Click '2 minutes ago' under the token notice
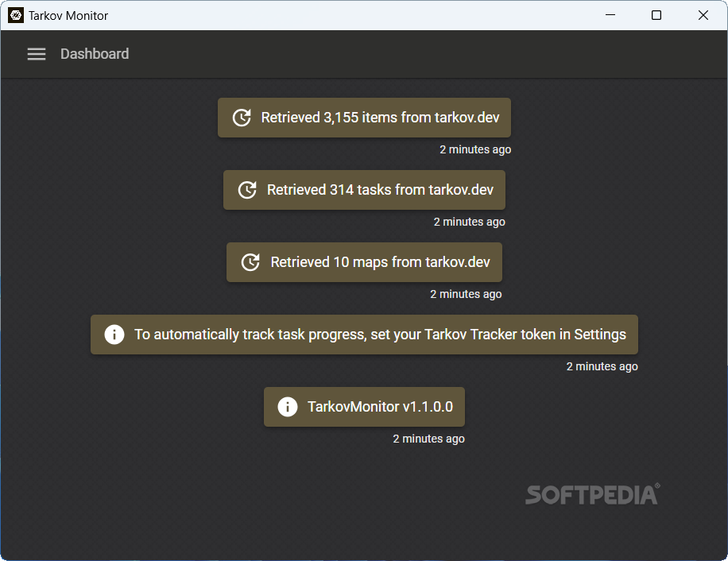Image resolution: width=728 pixels, height=561 pixels. pos(602,366)
